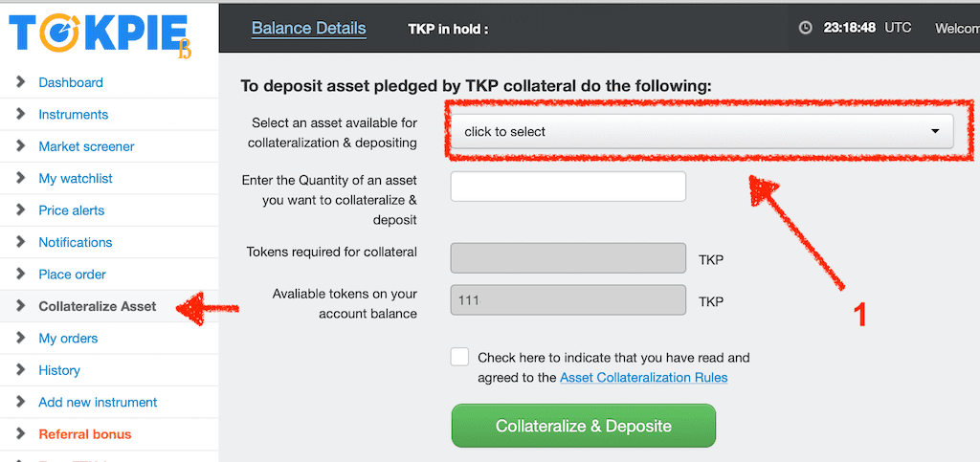Screen dimensions: 980x462
Task: Click the chevron icon beside Price alerts
Action: point(21,209)
